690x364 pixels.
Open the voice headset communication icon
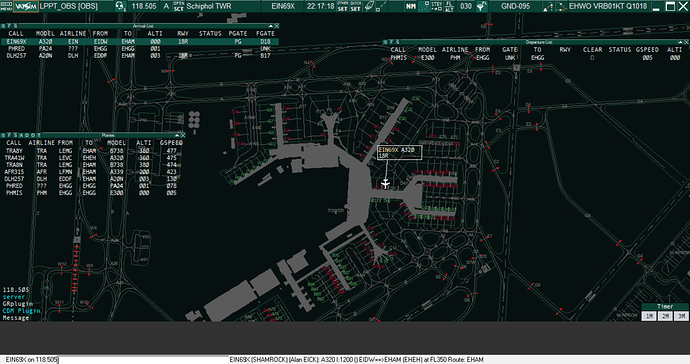(x=120, y=6)
